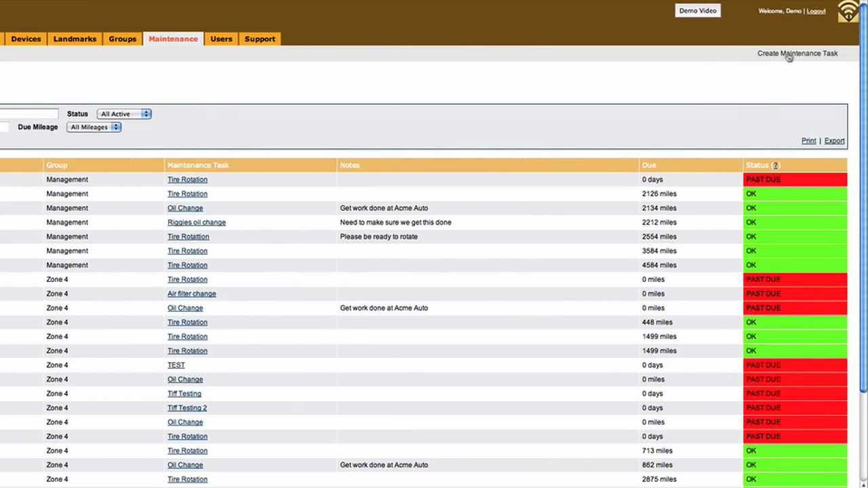Click the Group cell of Riggies oil change row
Image resolution: width=868 pixels, height=488 pixels.
click(67, 222)
